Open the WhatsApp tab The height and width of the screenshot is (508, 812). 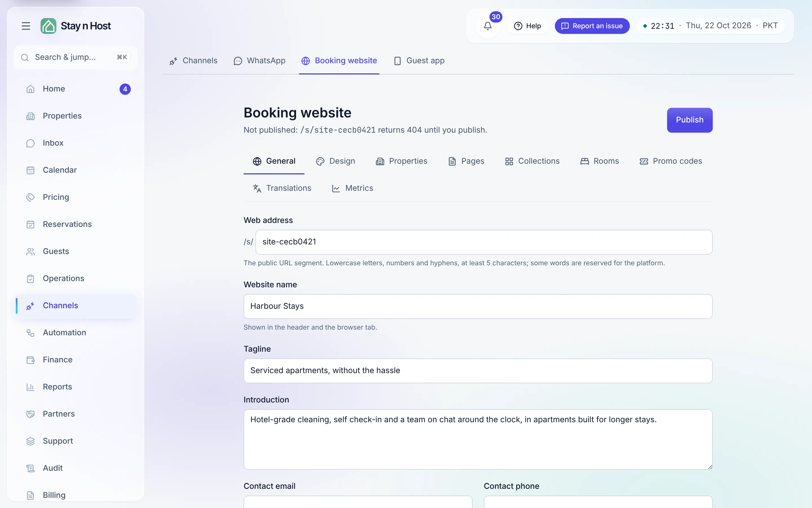point(259,61)
